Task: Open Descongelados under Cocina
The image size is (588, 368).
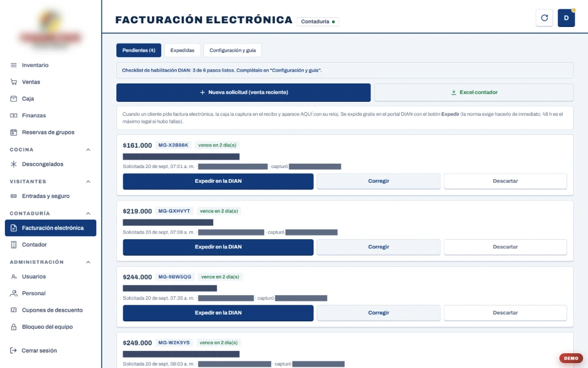Action: pos(51,164)
